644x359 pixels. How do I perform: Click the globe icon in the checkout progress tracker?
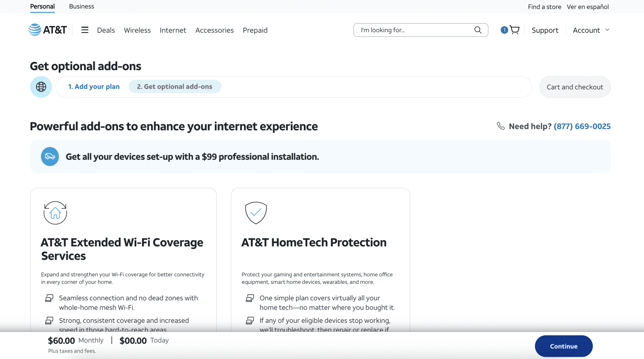41,87
